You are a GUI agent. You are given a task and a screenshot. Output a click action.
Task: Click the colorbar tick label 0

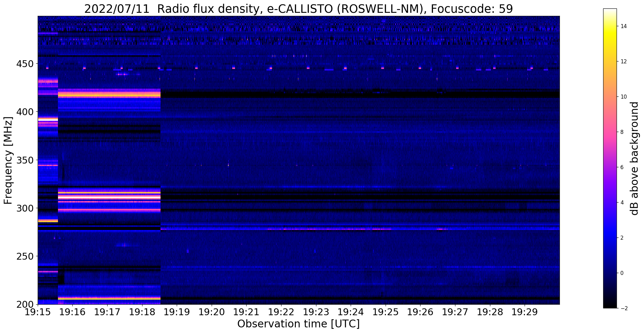(622, 273)
